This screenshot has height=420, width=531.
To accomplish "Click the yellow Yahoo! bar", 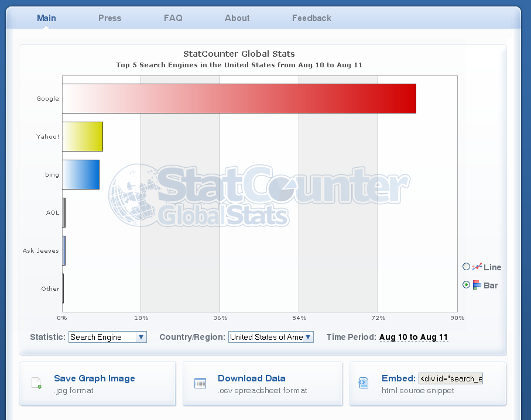I will point(83,136).
